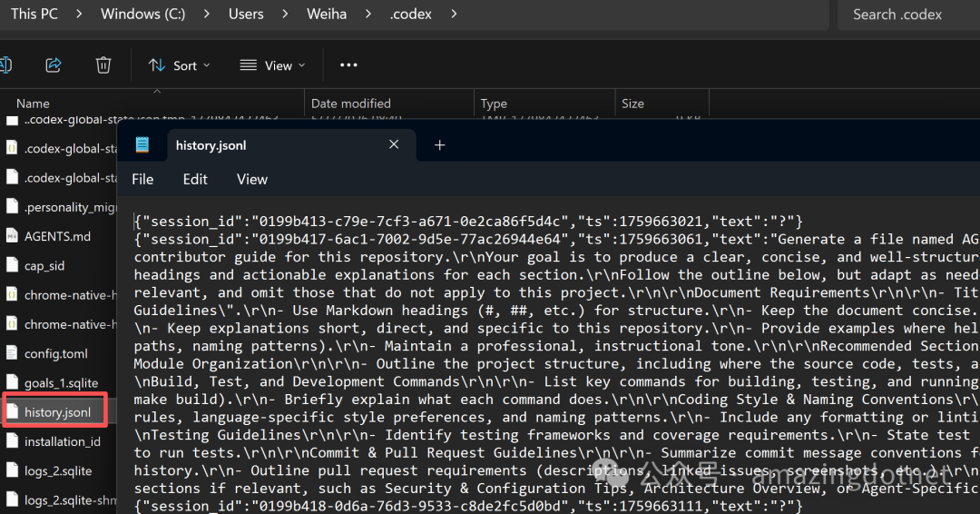Click the Rename icon in Explorer toolbar
This screenshot has height=514, width=980.
click(x=5, y=65)
